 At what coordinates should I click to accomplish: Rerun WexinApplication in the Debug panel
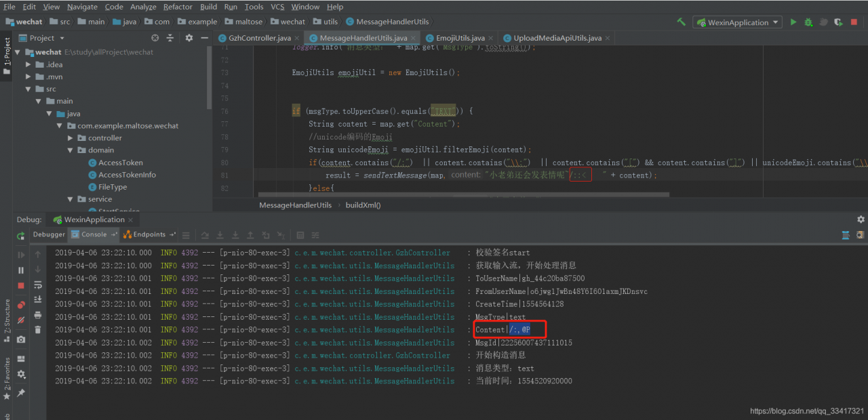[21, 236]
